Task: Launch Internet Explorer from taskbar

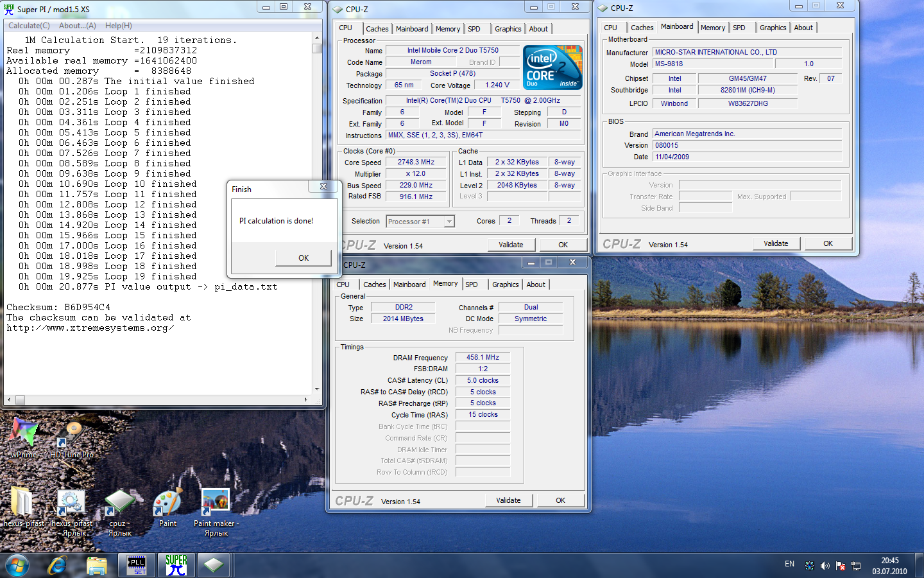Action: [x=58, y=565]
